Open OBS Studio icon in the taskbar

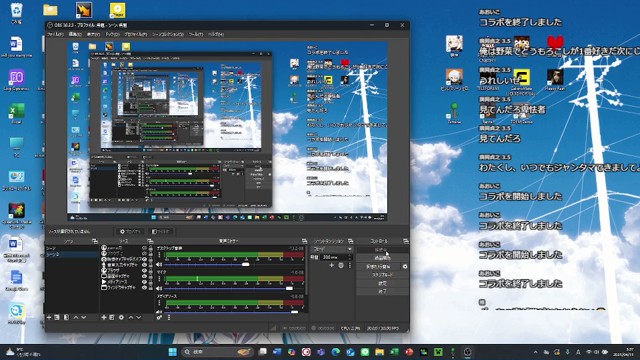468,352
